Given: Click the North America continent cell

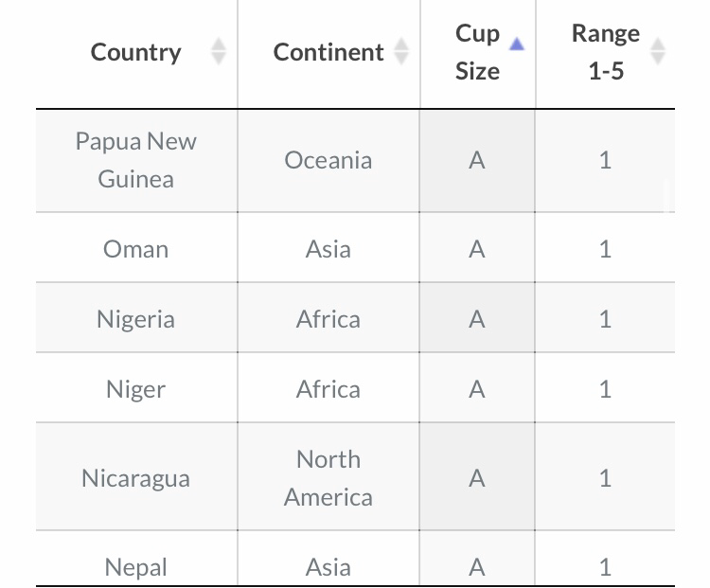Looking at the screenshot, I should coord(328,478).
